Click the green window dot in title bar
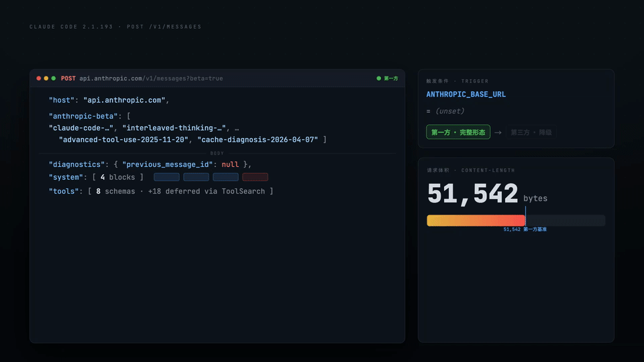 54,78
